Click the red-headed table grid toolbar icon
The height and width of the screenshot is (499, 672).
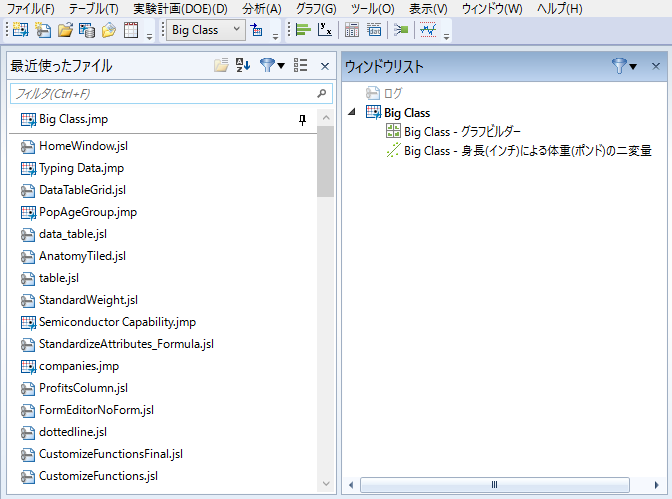[x=131, y=30]
